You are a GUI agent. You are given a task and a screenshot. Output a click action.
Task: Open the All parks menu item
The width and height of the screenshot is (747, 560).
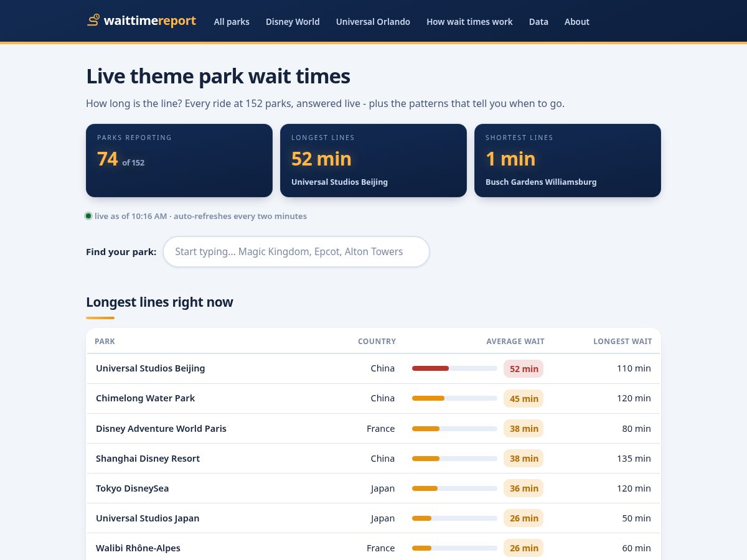pyautogui.click(x=232, y=22)
